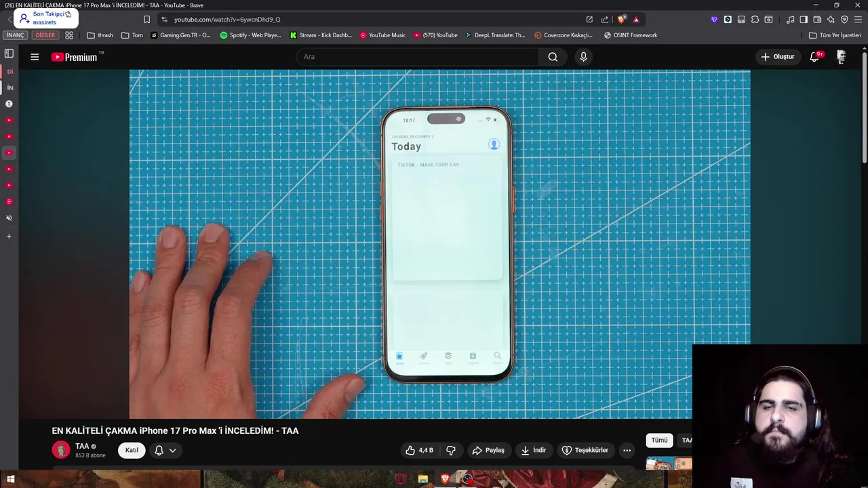The image size is (868, 488).
Task: Open the Leo AI sparkle icon
Action: 831,20
